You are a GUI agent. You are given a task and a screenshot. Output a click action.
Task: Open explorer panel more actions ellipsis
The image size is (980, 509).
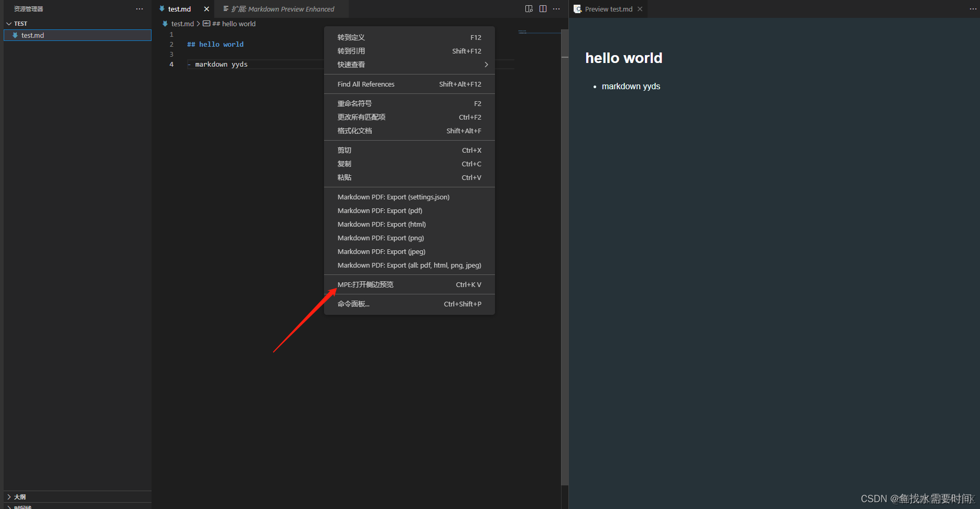tap(139, 9)
